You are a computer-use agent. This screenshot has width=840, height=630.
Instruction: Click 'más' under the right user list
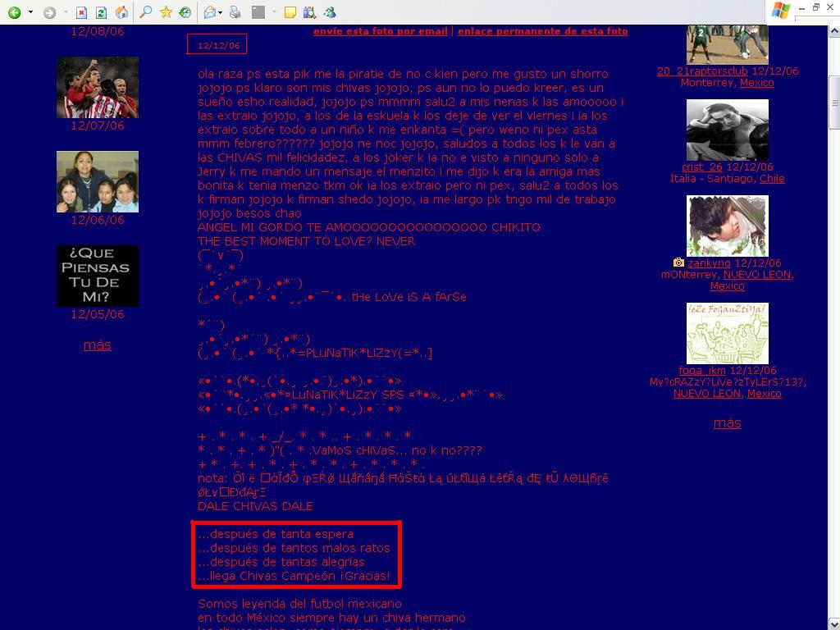coord(727,423)
